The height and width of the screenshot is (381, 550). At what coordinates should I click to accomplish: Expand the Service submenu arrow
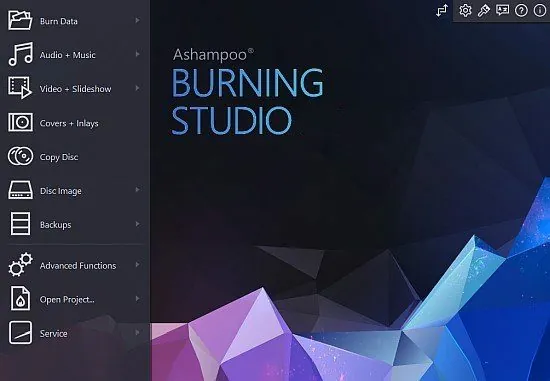point(138,332)
